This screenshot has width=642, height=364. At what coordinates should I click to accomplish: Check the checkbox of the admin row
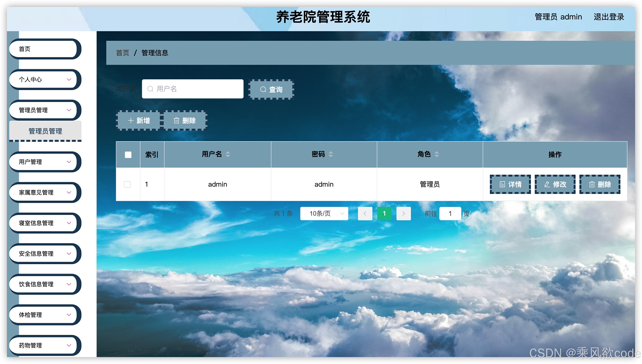[127, 185]
